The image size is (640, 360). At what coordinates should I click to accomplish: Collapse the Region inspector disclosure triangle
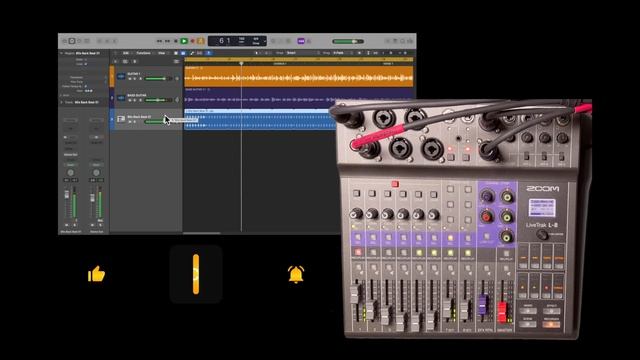point(62,53)
